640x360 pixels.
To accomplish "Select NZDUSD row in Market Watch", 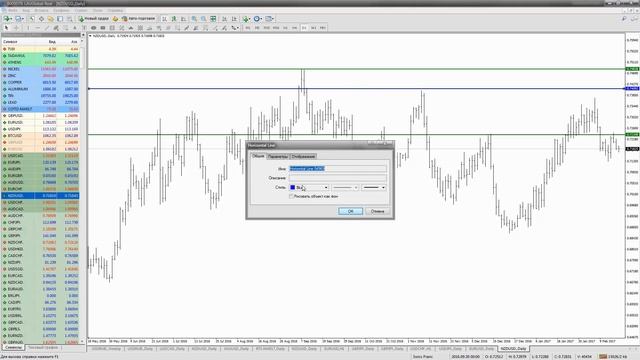I will coord(41,196).
